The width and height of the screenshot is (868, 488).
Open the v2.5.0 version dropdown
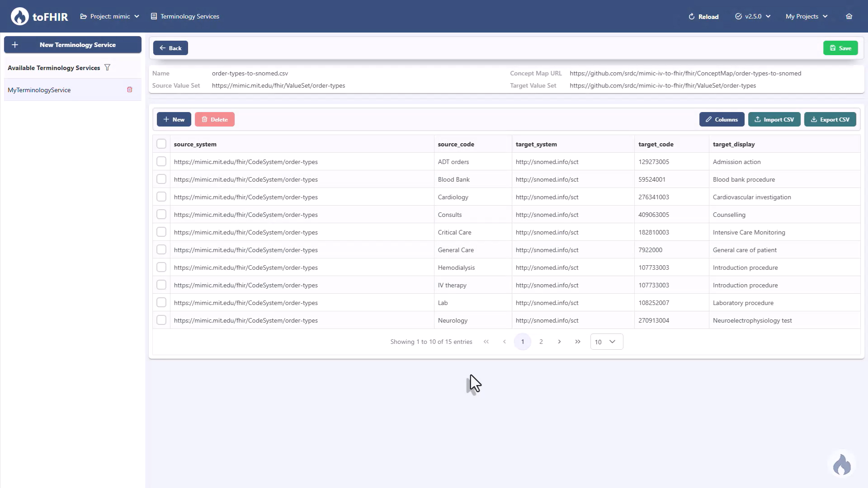pyautogui.click(x=752, y=16)
